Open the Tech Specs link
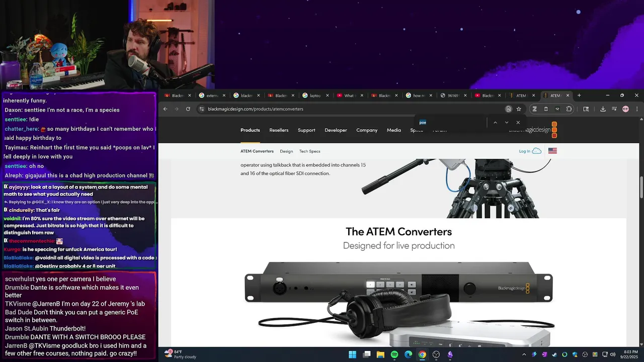 (309, 151)
